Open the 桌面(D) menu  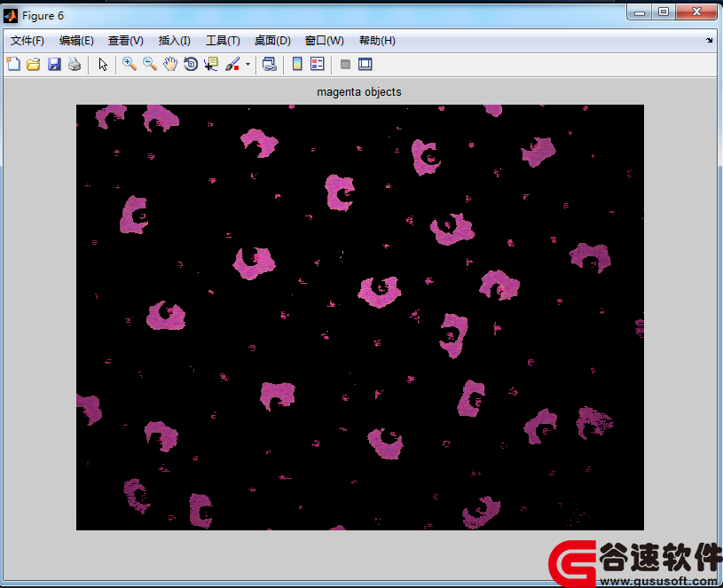tap(272, 41)
